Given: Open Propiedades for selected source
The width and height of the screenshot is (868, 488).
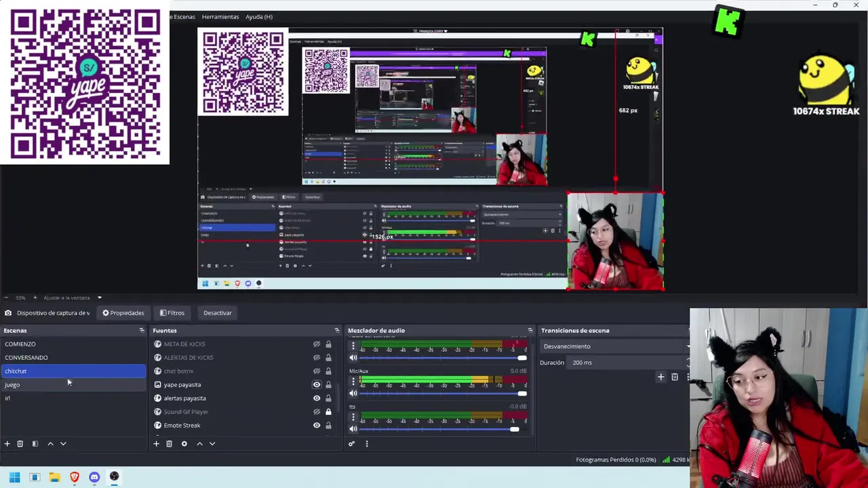Looking at the screenshot, I should 123,313.
